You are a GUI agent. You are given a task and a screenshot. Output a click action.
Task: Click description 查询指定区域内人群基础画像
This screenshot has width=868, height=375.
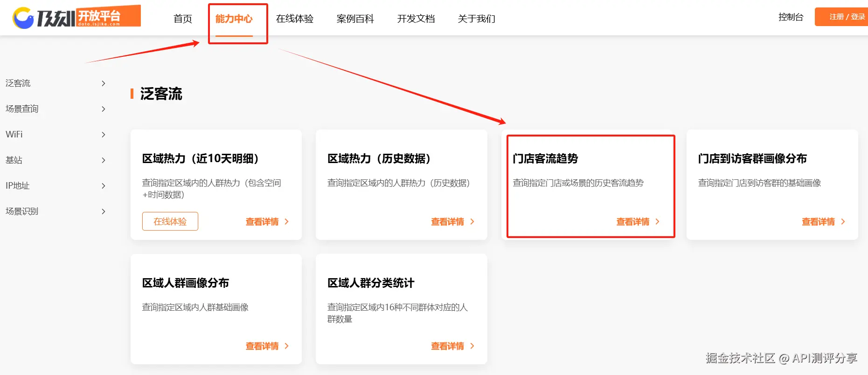click(x=195, y=307)
